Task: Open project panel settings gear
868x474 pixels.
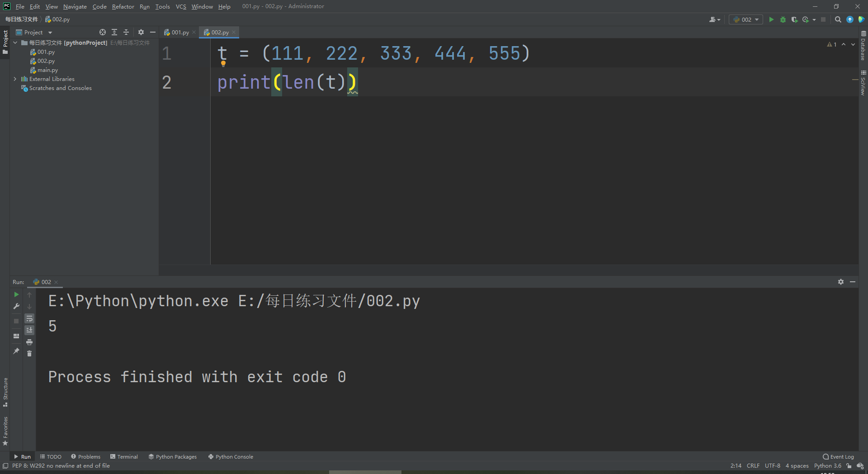Action: click(x=141, y=32)
